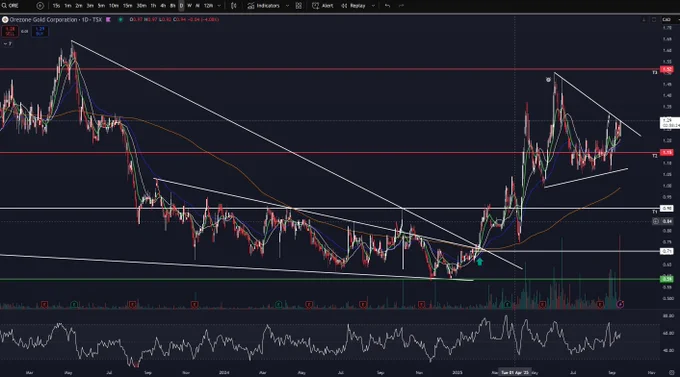This screenshot has width=680, height=377.
Task: Click the pink flag icon beside TSX
Action: click(108, 20)
